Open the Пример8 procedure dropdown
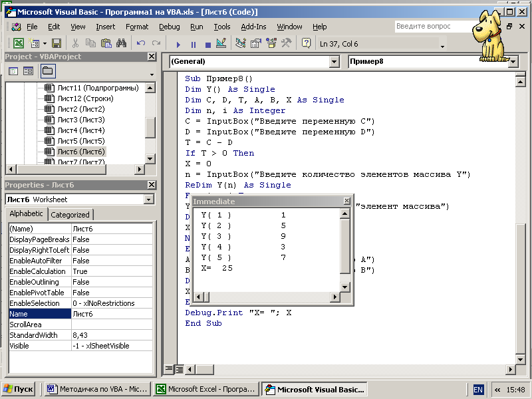Image resolution: width=532 pixels, height=399 pixels. point(513,62)
